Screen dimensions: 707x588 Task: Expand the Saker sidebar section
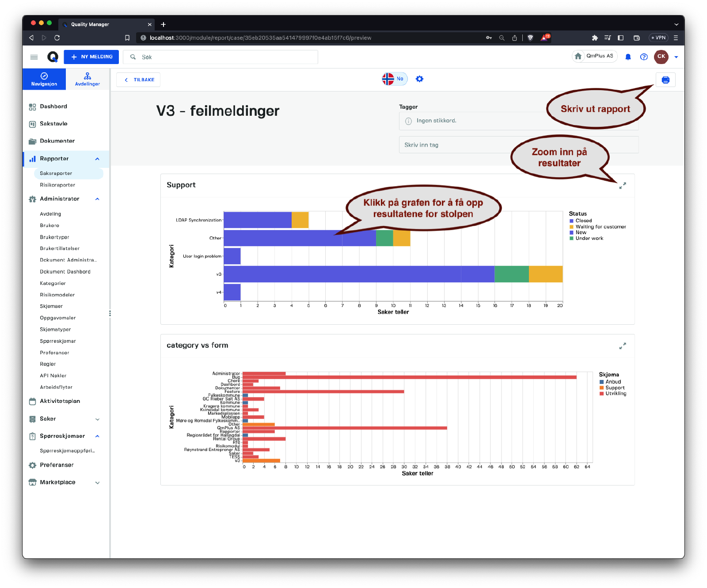(97, 419)
